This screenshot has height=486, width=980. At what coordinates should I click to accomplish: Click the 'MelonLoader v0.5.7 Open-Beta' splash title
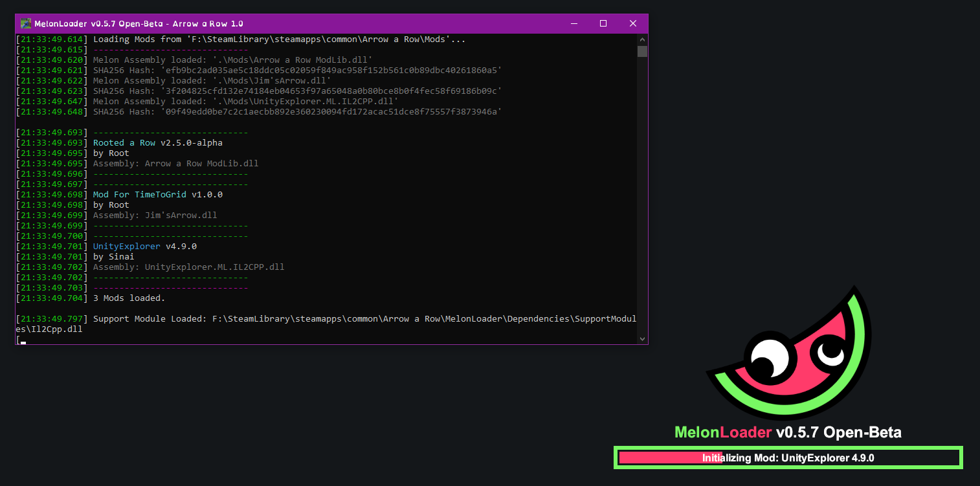coord(788,432)
